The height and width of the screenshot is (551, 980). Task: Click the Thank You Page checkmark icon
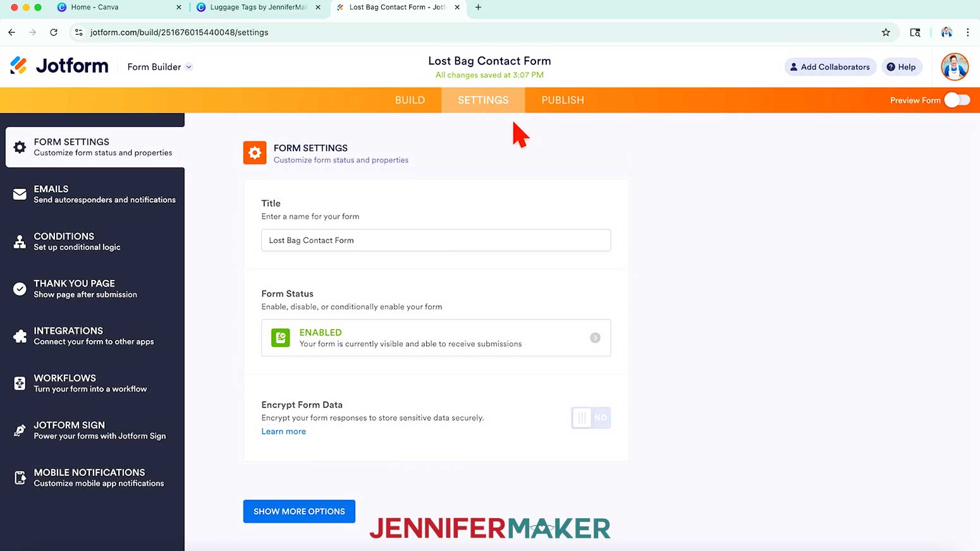point(20,289)
